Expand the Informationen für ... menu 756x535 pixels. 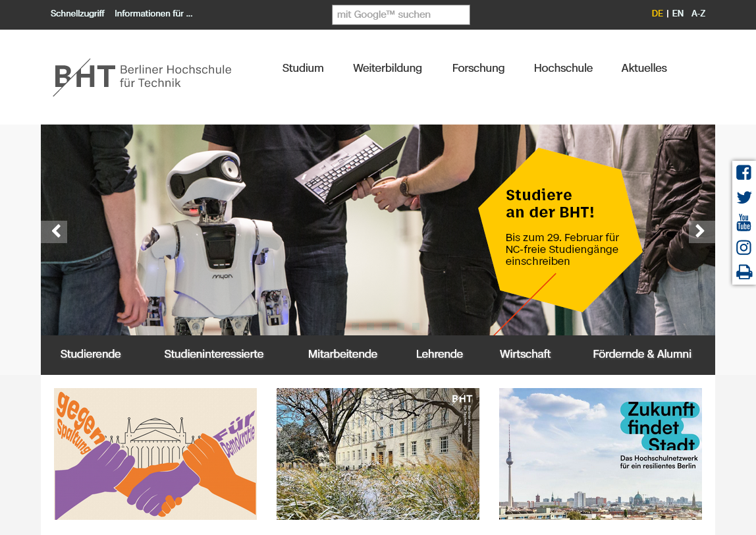pos(153,13)
